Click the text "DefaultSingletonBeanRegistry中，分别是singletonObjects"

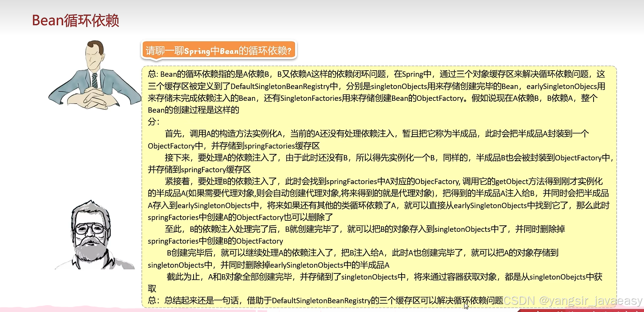[x=329, y=86]
